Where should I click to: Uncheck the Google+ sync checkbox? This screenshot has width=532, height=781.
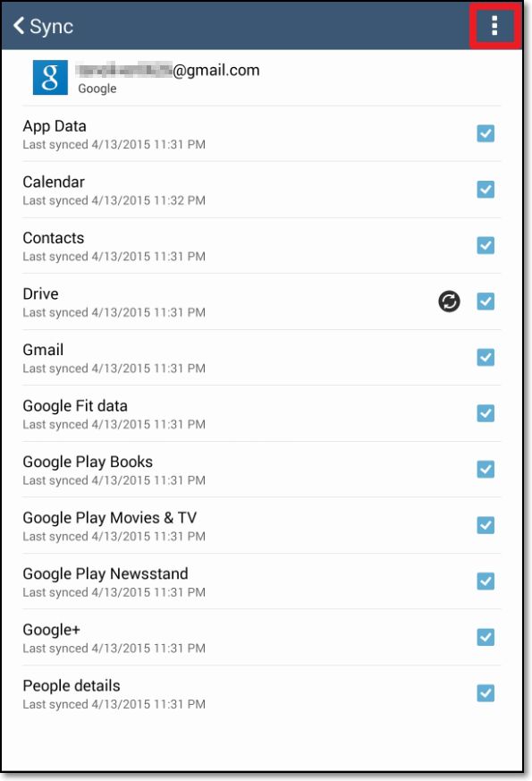pyautogui.click(x=486, y=637)
